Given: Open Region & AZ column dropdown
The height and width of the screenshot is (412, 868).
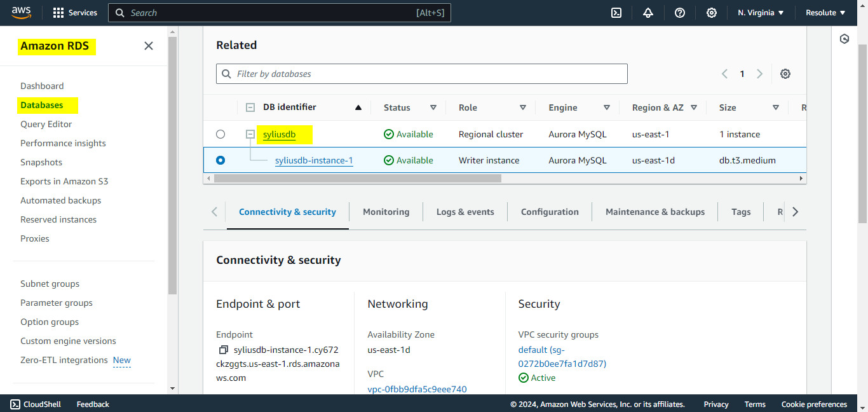Looking at the screenshot, I should 694,107.
